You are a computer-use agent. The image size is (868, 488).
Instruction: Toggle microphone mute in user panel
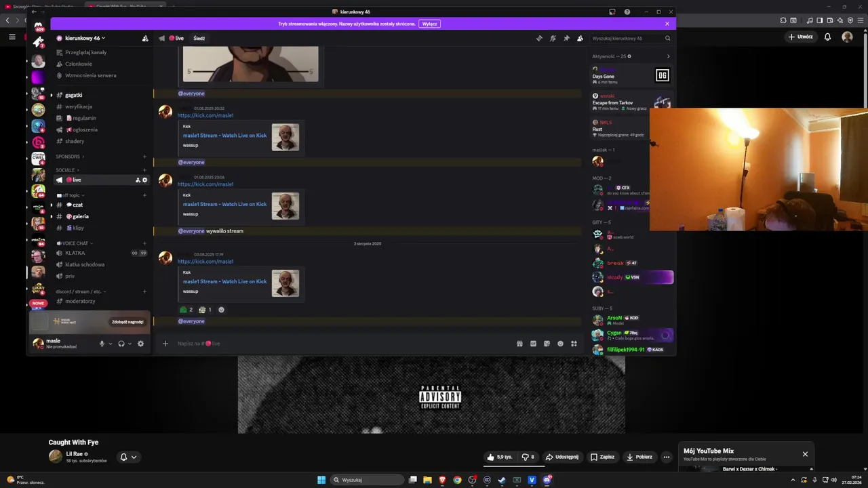coord(102,344)
